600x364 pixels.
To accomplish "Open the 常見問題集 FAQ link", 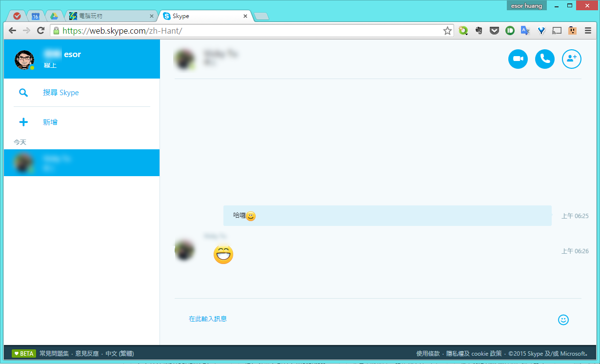I will [55, 354].
